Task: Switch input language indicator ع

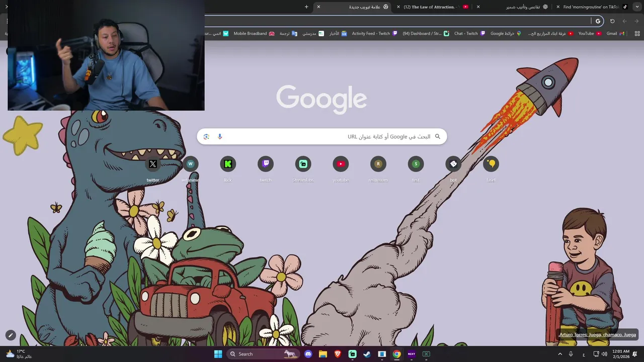Action: pos(584,354)
